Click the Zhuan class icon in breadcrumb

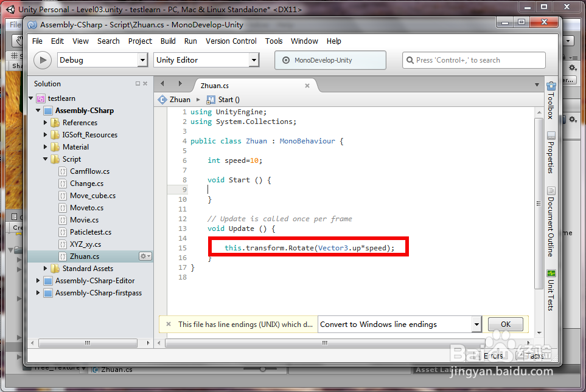point(162,100)
